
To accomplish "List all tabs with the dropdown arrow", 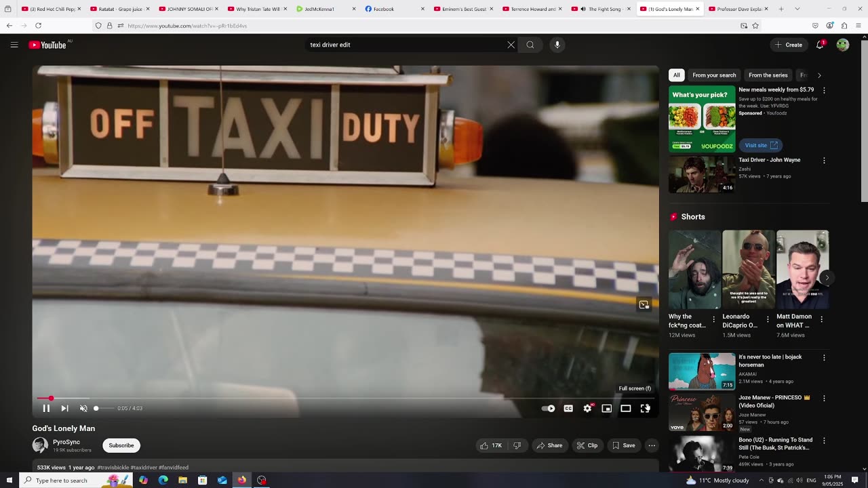I will 797,9.
